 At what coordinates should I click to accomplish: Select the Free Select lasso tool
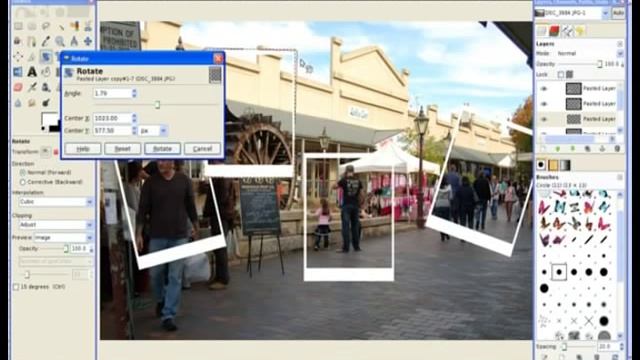(x=46, y=27)
